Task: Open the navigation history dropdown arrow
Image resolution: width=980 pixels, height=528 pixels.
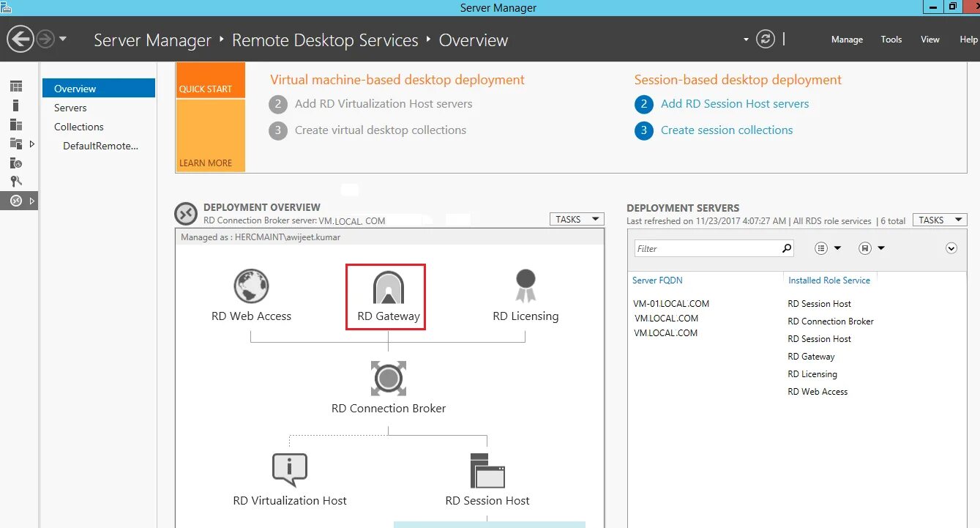Action: pos(63,39)
